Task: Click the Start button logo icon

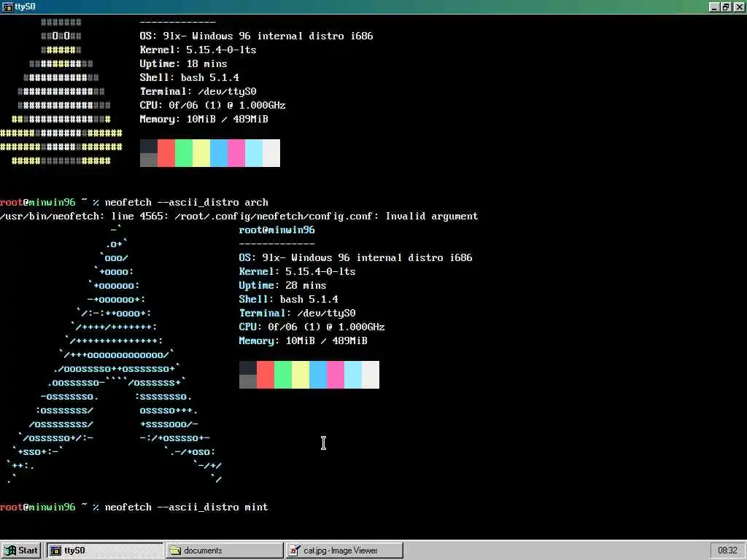Action: (x=9, y=551)
